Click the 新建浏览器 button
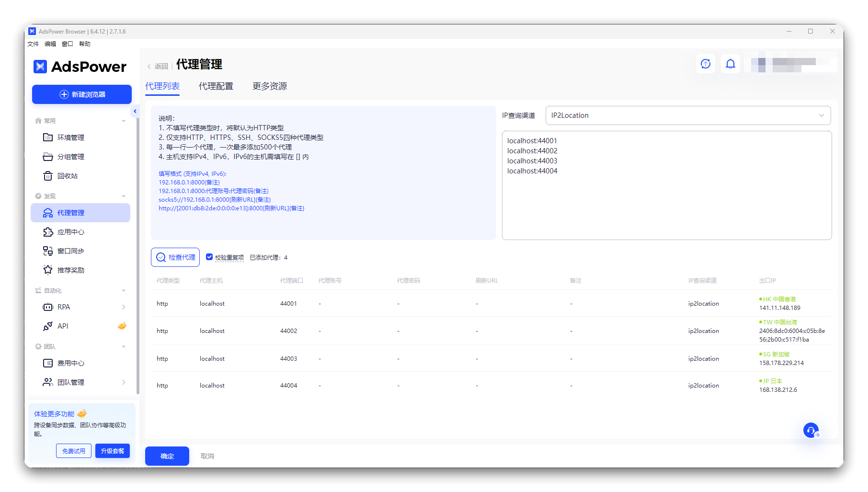 coord(82,94)
